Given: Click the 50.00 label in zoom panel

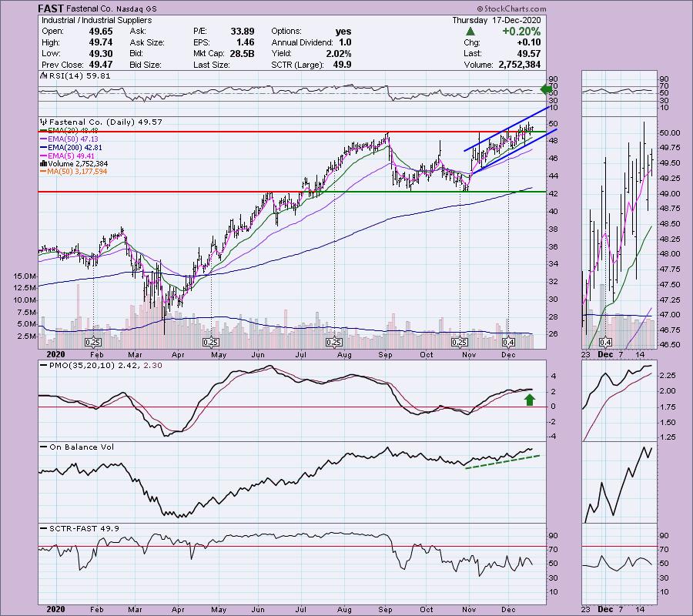Looking at the screenshot, I should coord(669,133).
